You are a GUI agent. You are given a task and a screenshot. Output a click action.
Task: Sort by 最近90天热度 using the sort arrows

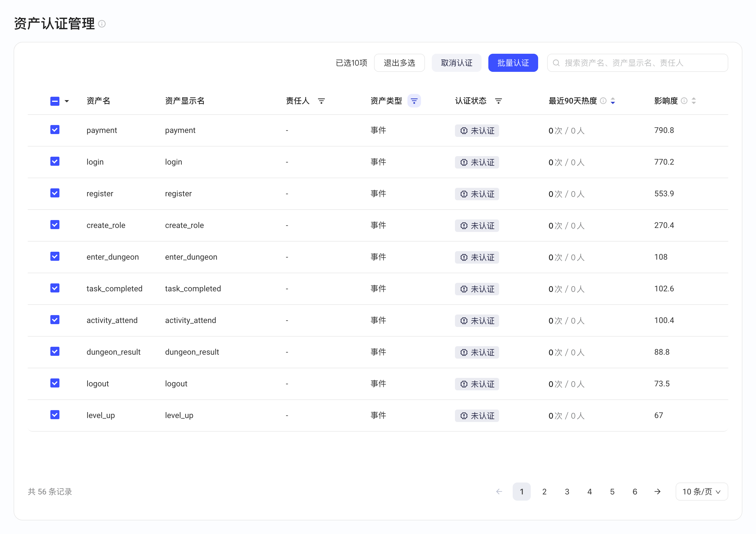tap(613, 101)
